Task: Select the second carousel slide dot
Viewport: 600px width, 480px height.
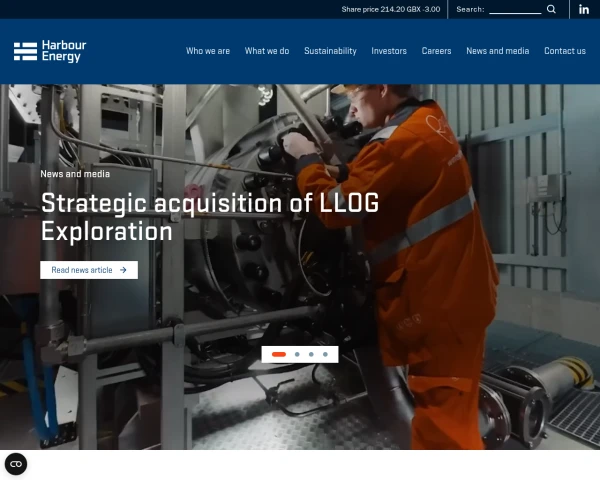Action: (297, 354)
